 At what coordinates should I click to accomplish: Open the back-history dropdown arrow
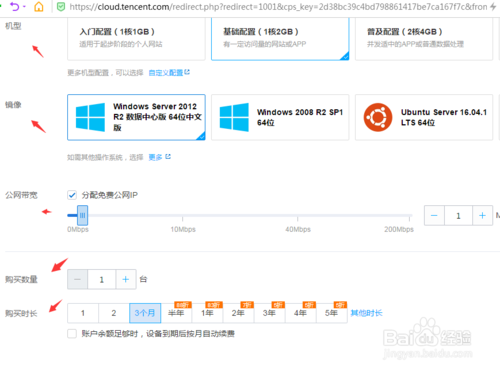pyautogui.click(x=24, y=7)
